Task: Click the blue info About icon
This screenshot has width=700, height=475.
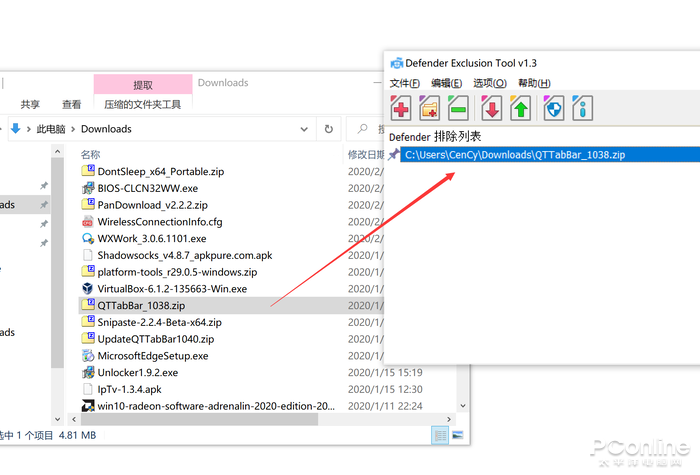Action: 583,108
